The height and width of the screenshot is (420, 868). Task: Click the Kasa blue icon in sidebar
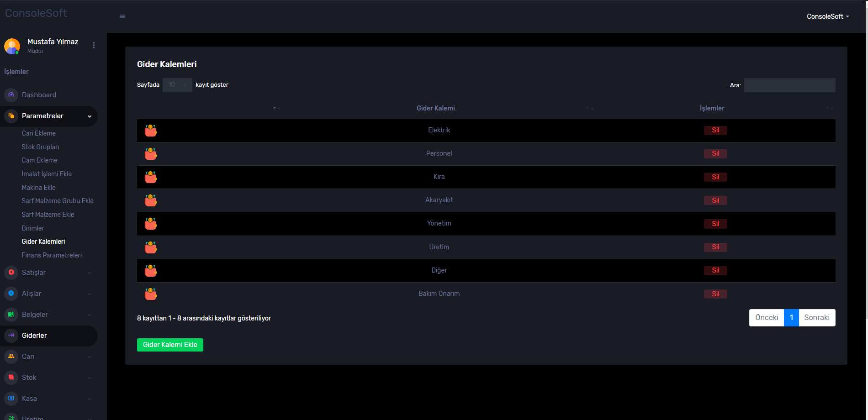click(x=11, y=399)
